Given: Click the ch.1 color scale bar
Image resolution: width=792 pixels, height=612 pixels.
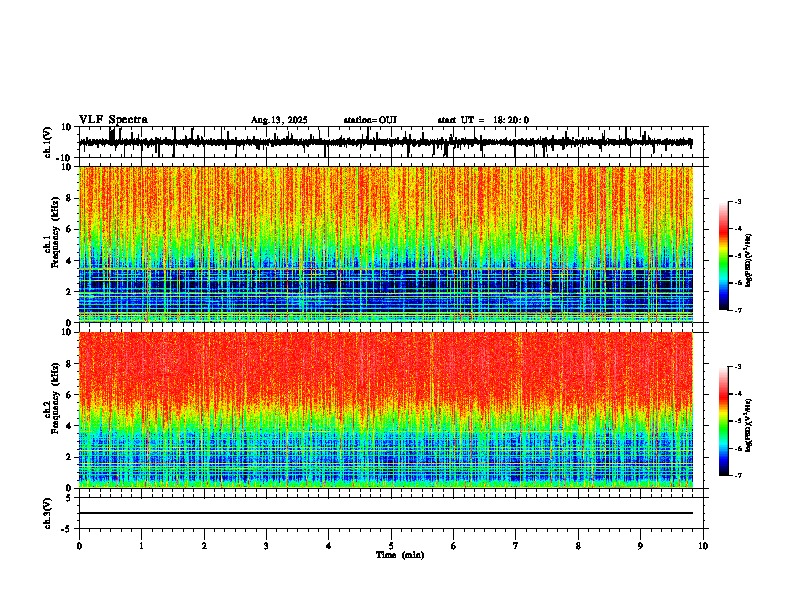Looking at the screenshot, I should tap(724, 256).
